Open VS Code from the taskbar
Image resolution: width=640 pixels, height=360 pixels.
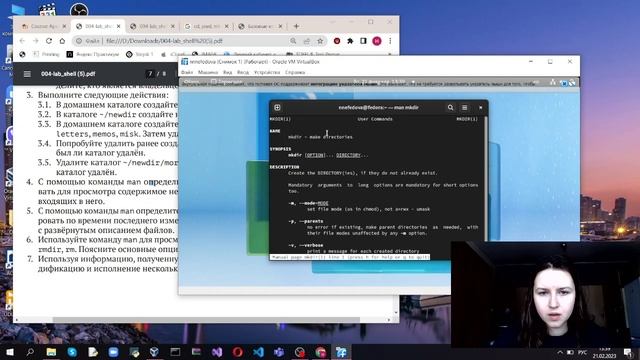tap(258, 352)
